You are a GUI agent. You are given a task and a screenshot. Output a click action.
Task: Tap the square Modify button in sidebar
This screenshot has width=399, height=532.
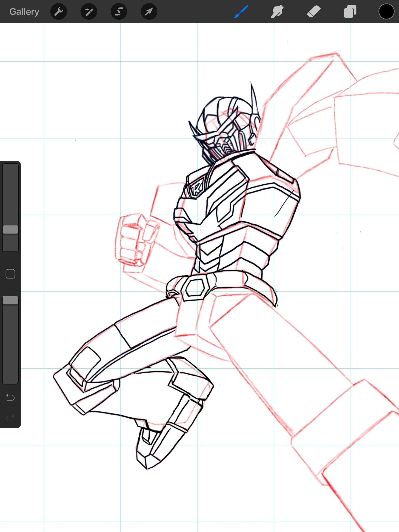10,274
